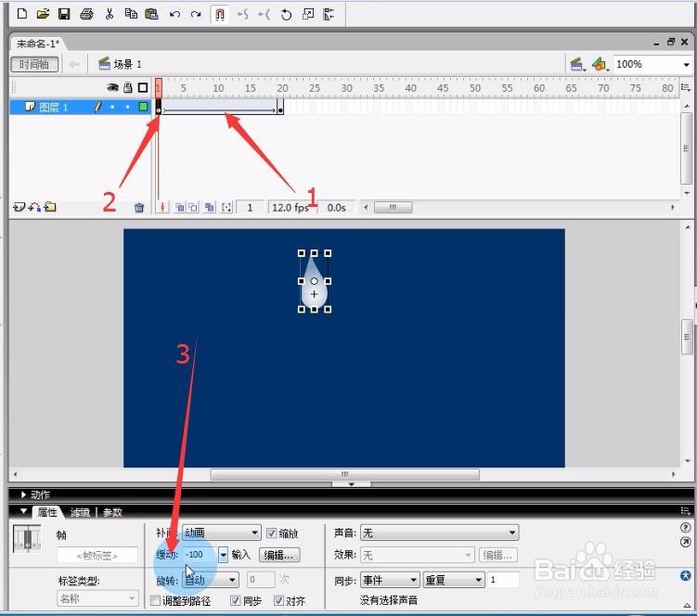Click the Copy icon
Image resolution: width=697 pixels, height=616 pixels.
coord(131,14)
